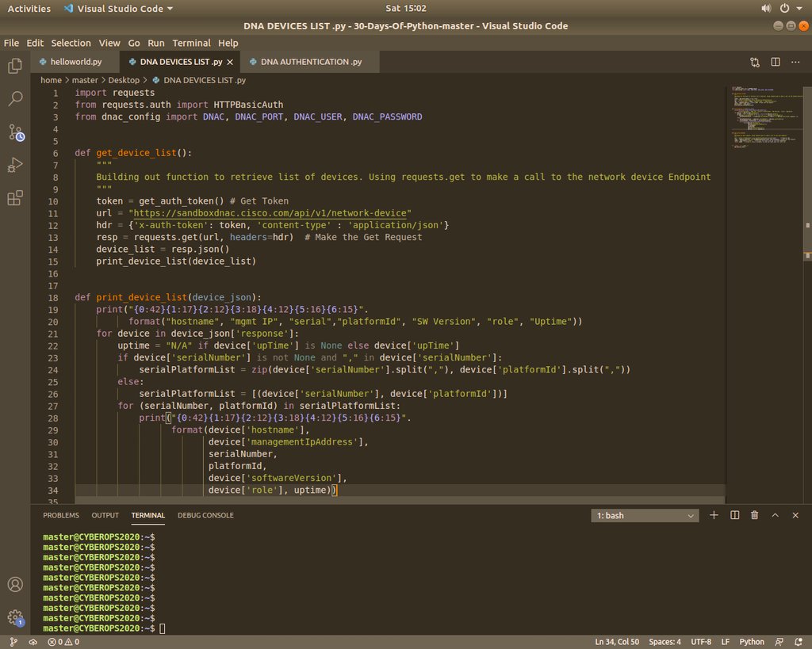
Task: Click the sandboxdnac.cisco.com URL in code
Action: coord(270,213)
